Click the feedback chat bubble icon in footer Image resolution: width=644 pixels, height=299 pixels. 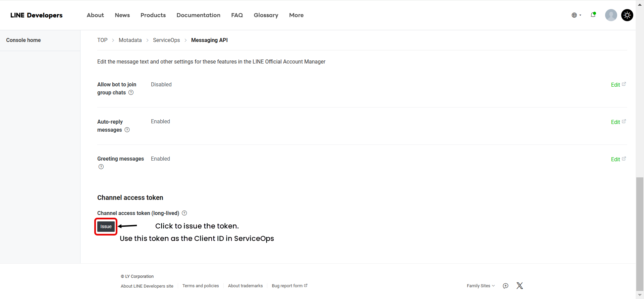click(505, 286)
